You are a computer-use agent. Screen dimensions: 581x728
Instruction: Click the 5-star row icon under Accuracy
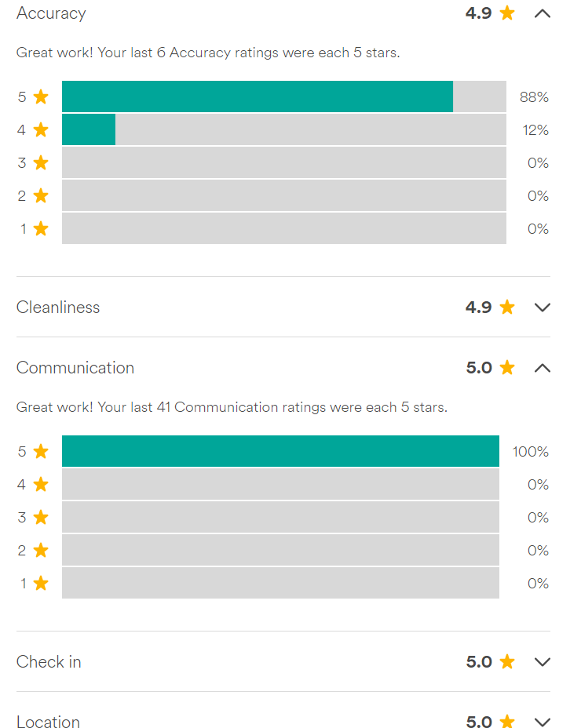coord(41,96)
